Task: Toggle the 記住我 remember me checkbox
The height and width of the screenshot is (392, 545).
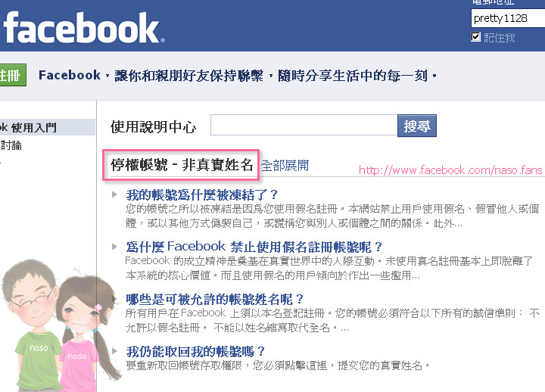Action: click(475, 37)
